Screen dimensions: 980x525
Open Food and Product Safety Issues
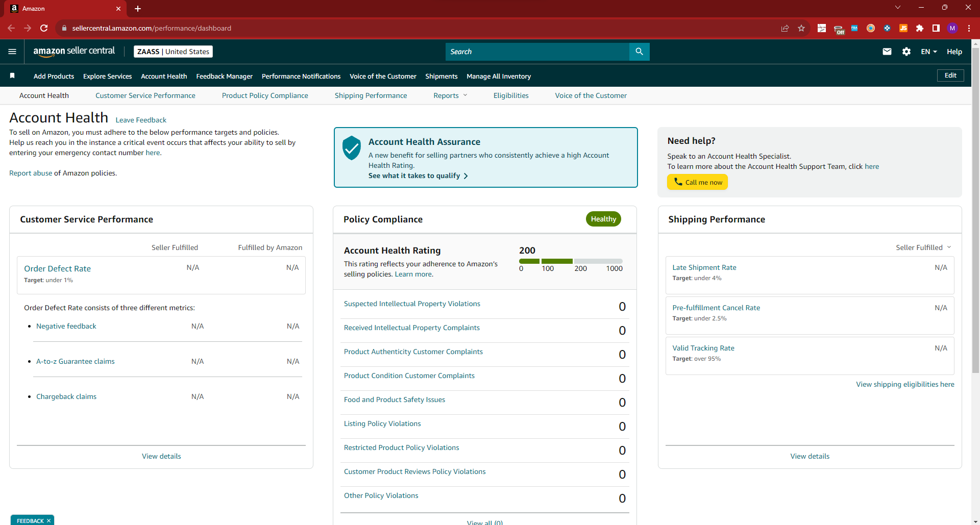(x=395, y=399)
